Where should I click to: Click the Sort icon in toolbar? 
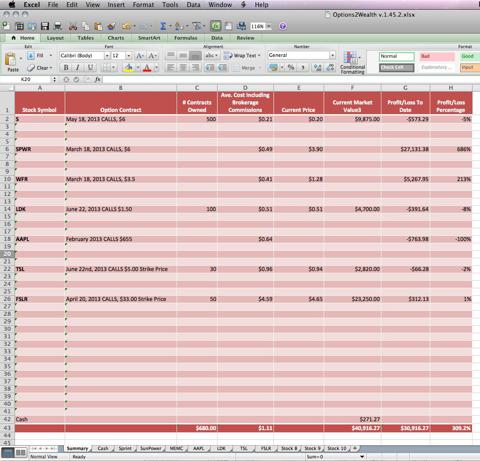[178, 26]
